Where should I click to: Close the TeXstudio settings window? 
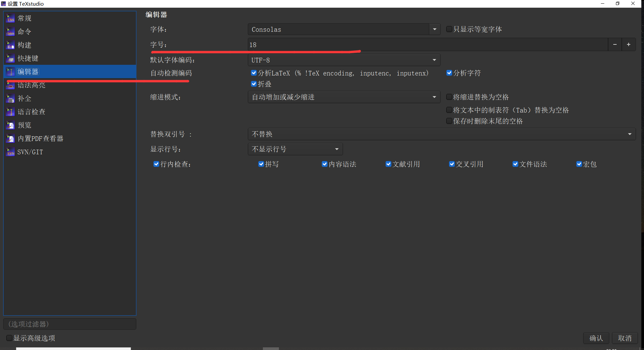pyautogui.click(x=633, y=4)
